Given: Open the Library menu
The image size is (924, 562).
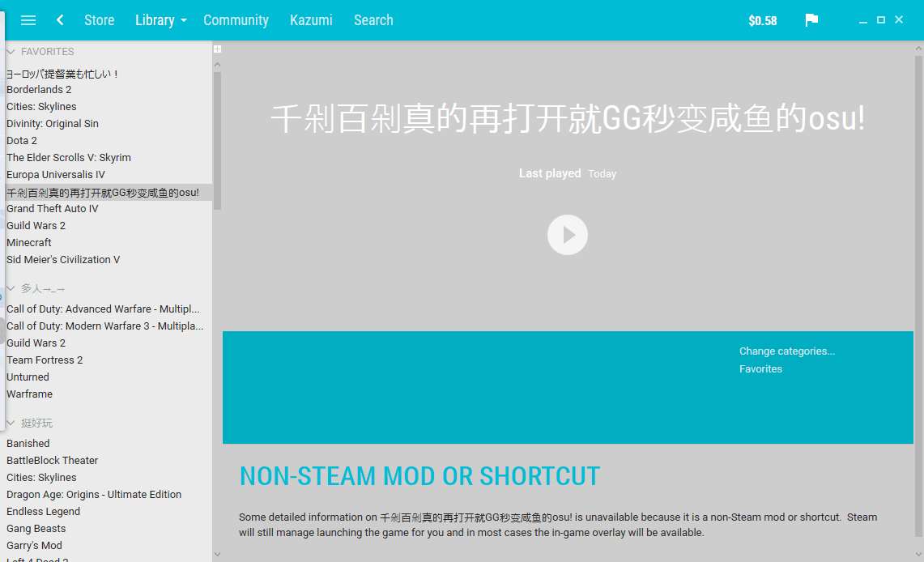Looking at the screenshot, I should pos(155,20).
